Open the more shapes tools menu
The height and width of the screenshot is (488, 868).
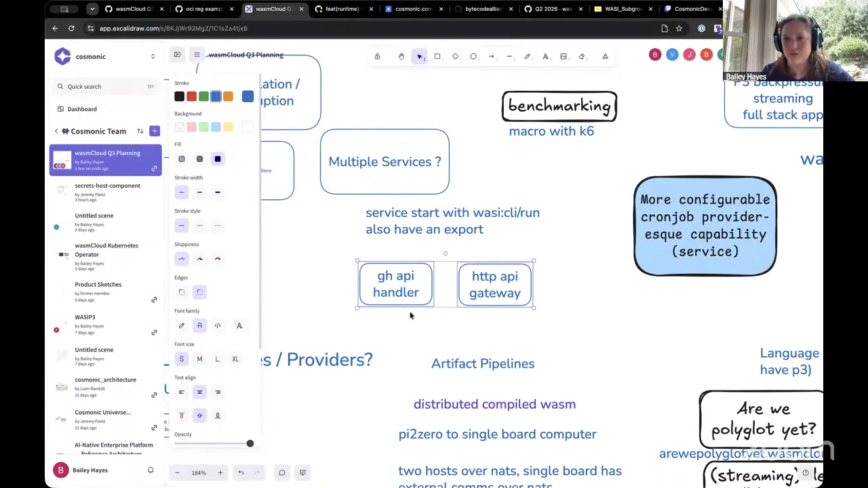606,56
